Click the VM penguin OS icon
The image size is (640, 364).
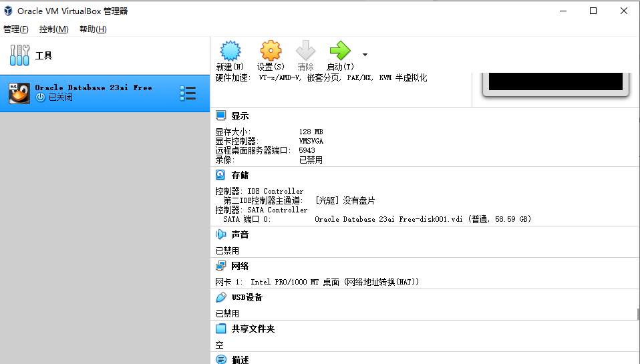tap(19, 94)
